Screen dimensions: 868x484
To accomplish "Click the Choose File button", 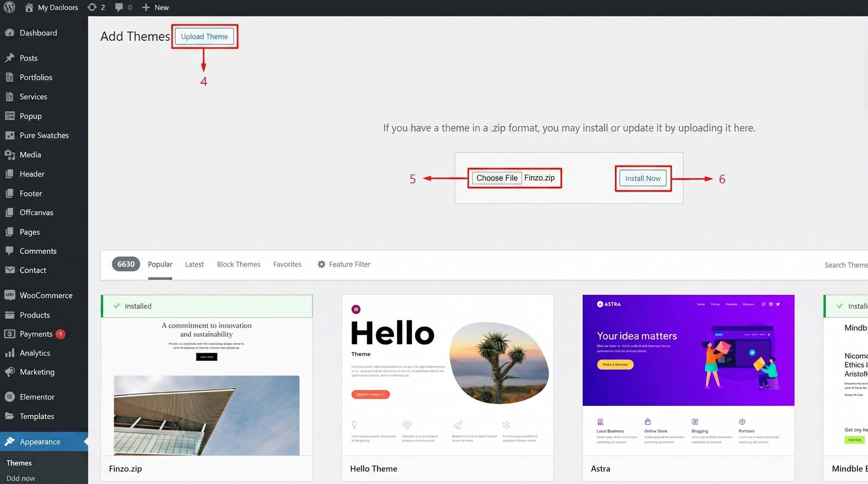I will pos(497,178).
